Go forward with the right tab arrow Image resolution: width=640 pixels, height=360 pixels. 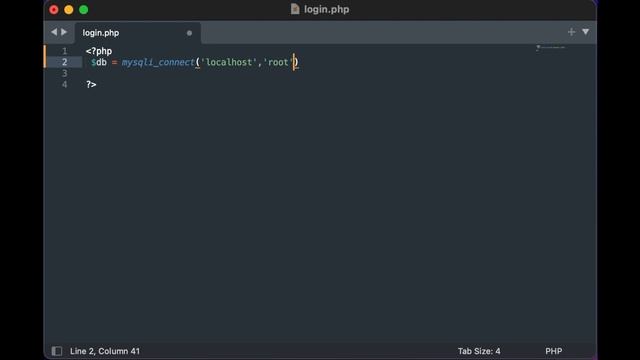64,32
